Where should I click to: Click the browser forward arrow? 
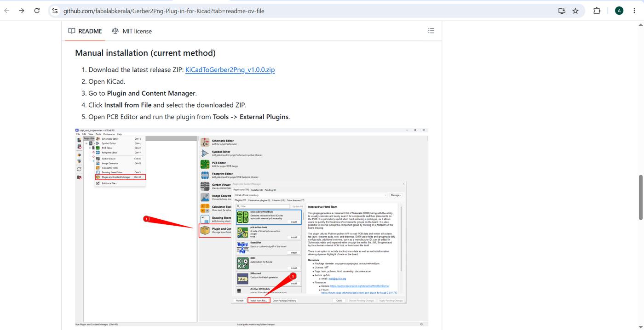coord(22,11)
